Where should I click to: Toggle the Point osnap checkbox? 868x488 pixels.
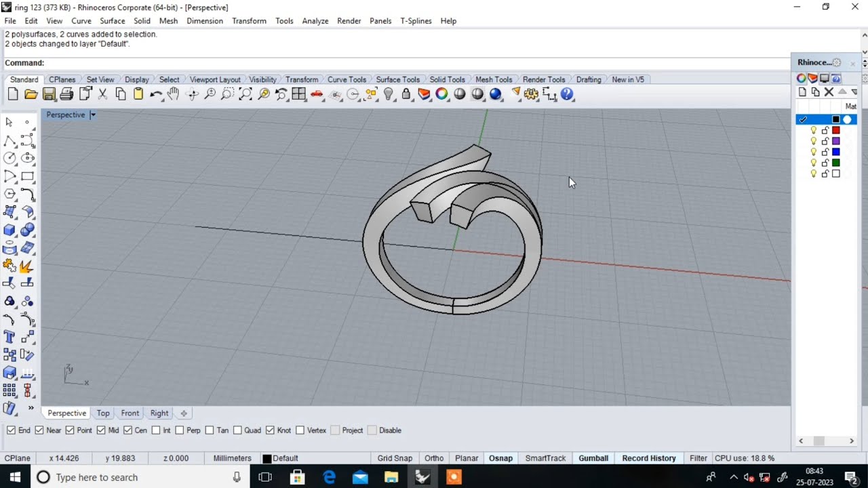pyautogui.click(x=70, y=430)
